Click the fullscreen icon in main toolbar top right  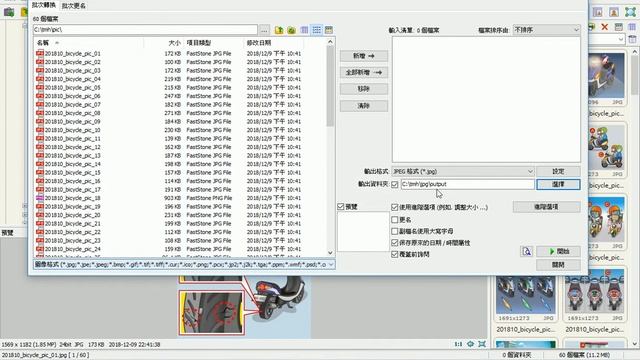pos(631,12)
